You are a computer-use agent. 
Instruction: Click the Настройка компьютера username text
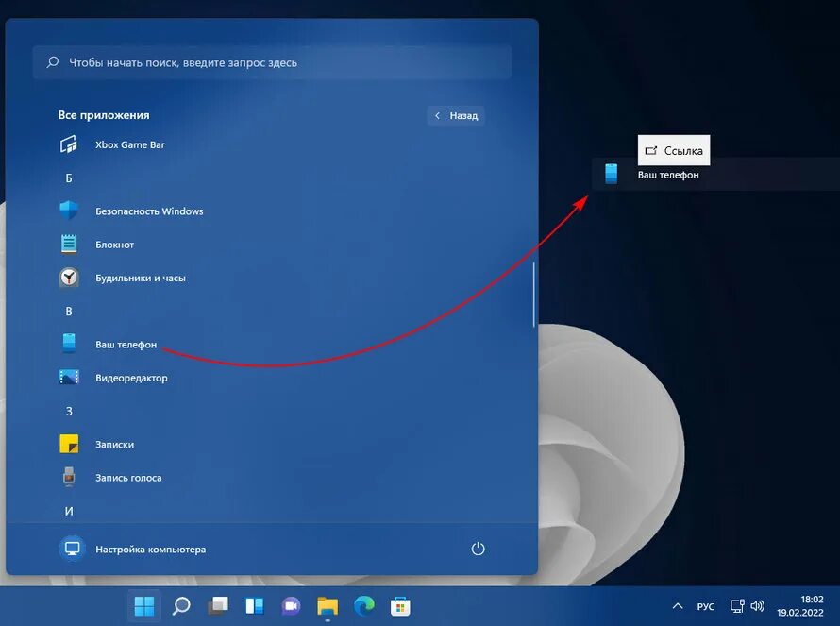coord(150,550)
